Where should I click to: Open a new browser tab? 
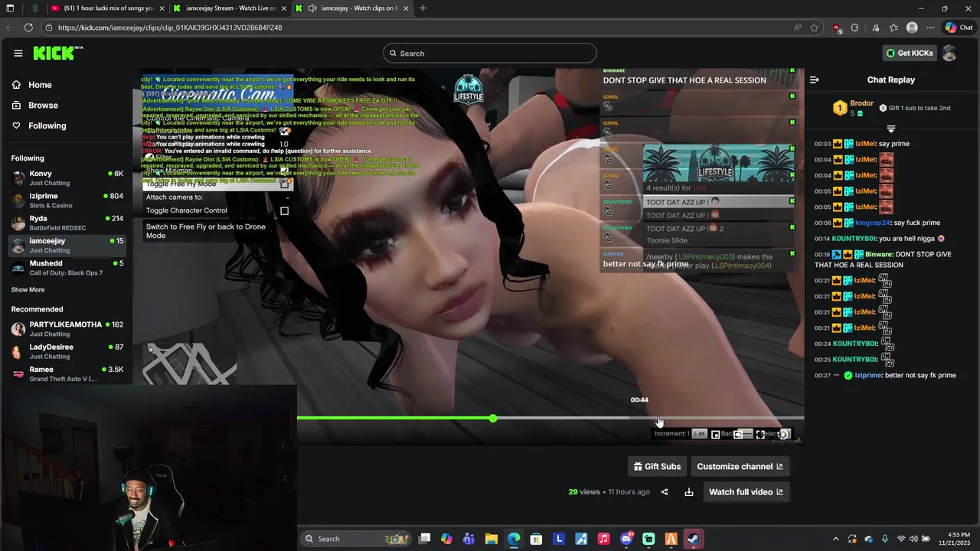pyautogui.click(x=423, y=8)
